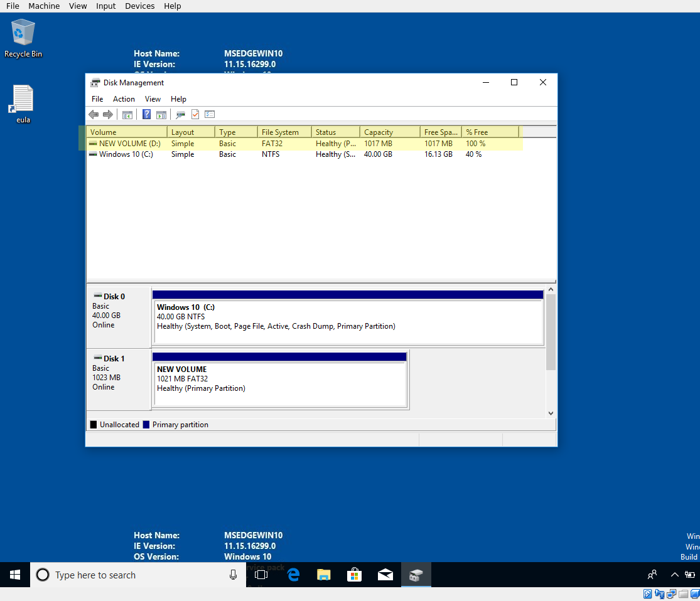Sort by the Free Space column header

(441, 132)
